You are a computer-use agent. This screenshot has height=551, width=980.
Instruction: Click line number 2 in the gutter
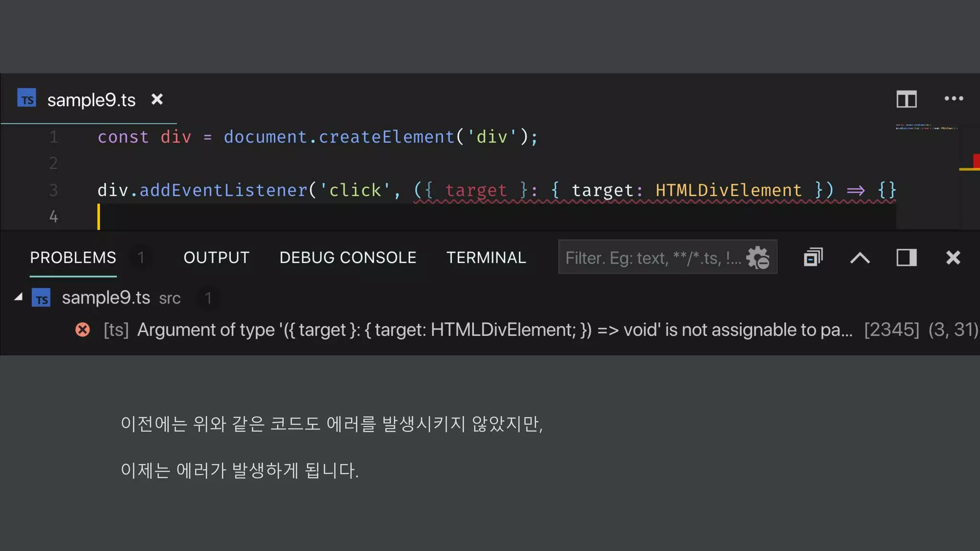(54, 164)
